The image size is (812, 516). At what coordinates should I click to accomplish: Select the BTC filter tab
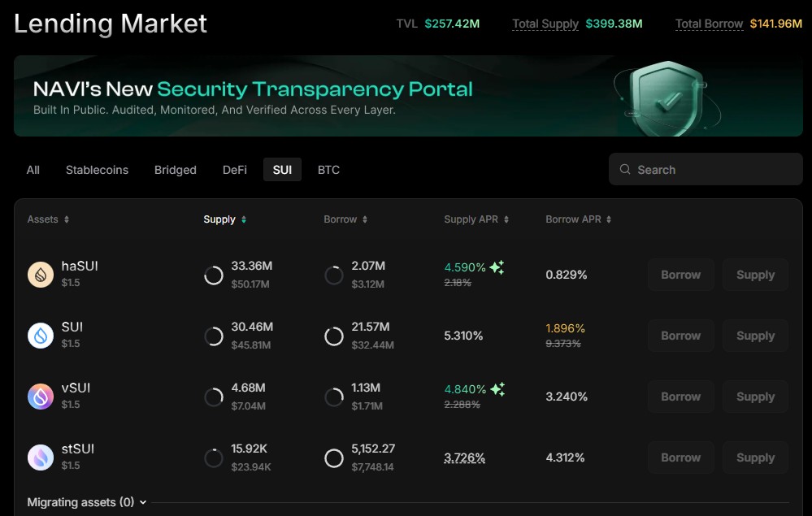[x=328, y=170]
